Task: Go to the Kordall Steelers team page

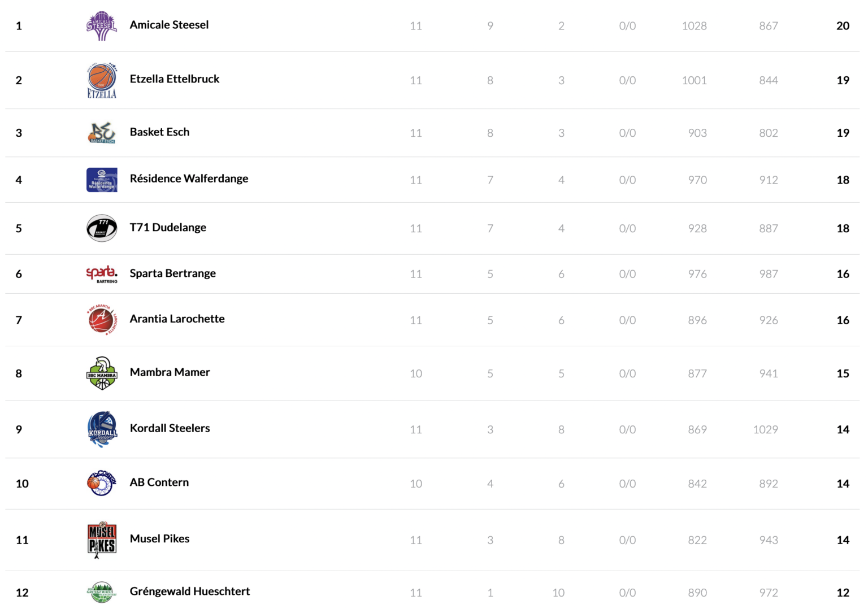Action: [170, 428]
